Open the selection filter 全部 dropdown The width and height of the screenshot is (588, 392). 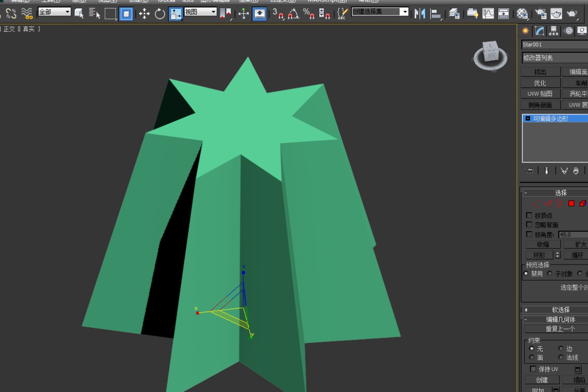pyautogui.click(x=54, y=12)
